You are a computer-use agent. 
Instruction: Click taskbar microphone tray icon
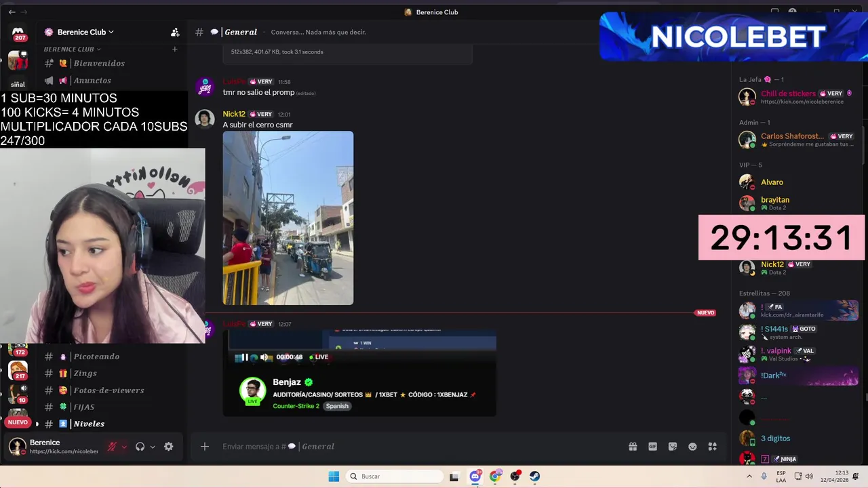pos(764,476)
